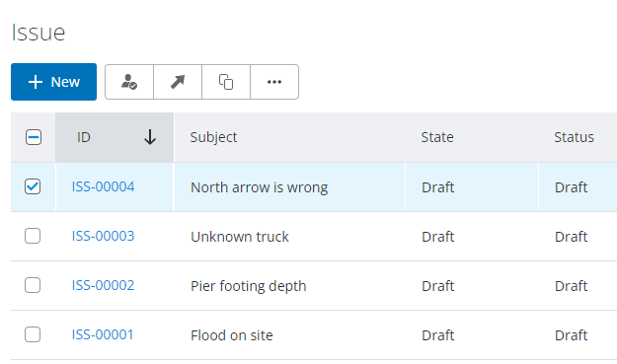Viewport: 617px width, 364px height.
Task: Sort by the Status column header
Action: (x=574, y=137)
